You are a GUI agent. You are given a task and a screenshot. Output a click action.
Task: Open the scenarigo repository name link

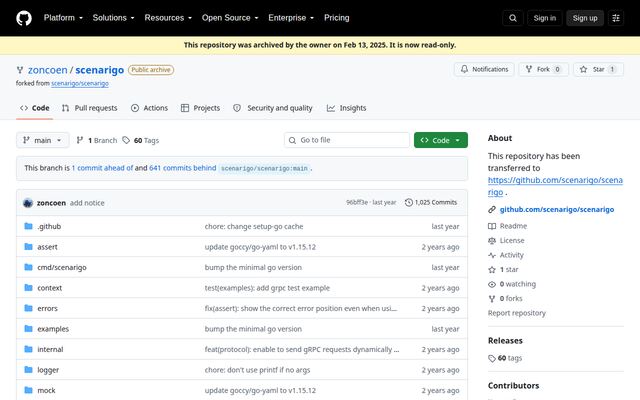click(100, 70)
